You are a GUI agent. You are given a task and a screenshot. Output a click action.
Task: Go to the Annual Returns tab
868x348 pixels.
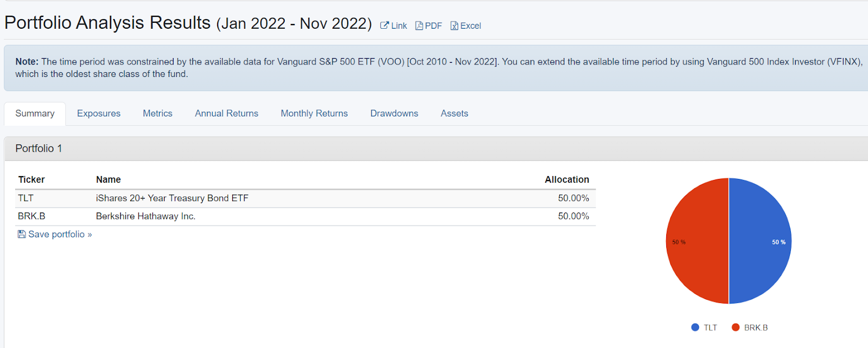click(227, 113)
